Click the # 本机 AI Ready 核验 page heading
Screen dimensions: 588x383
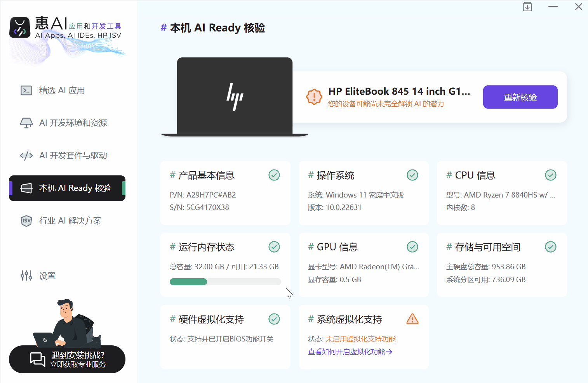(213, 28)
